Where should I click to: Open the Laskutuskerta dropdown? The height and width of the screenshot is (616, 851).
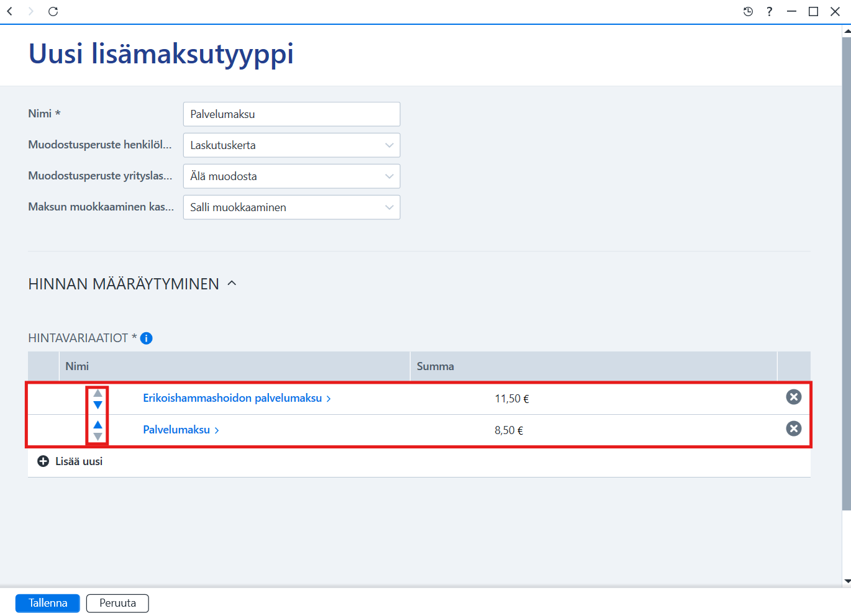pos(291,145)
